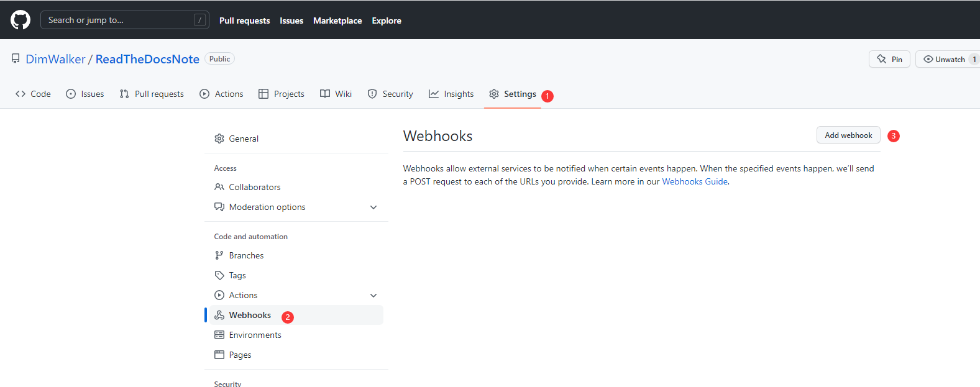
Task: Click the people icon beside Collaborators
Action: click(219, 187)
